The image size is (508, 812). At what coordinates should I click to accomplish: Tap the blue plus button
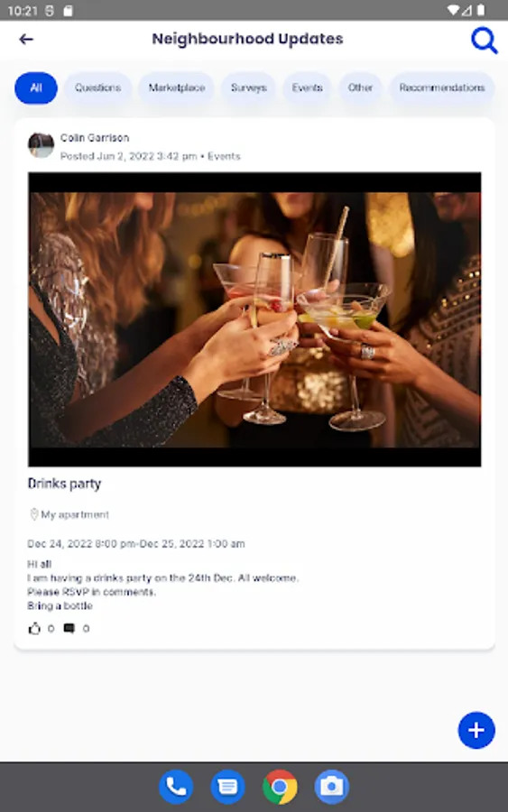pos(476,730)
